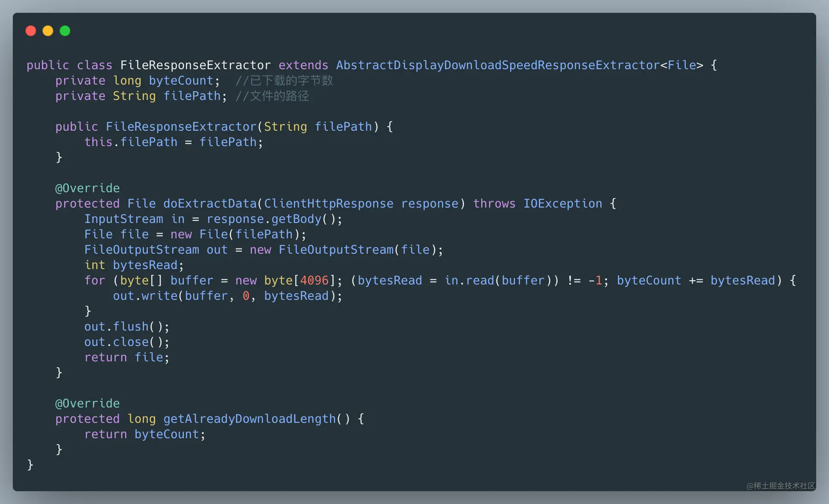Click the number 4096 in the buffer array
This screenshot has height=504, width=829.
(314, 281)
